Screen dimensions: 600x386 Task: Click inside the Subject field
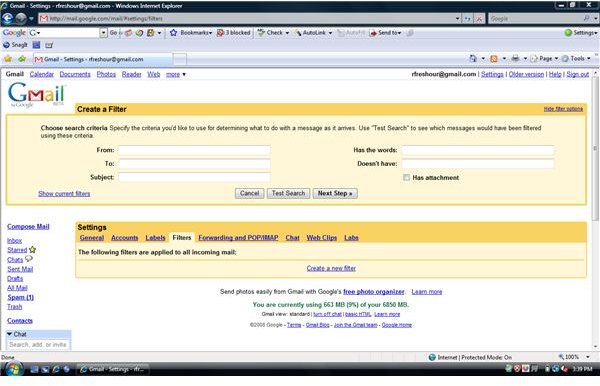pos(194,177)
